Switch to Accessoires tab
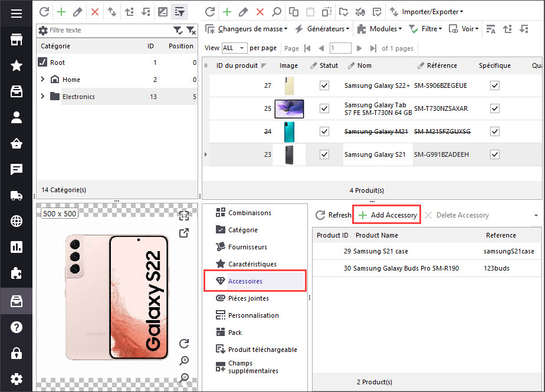 click(x=255, y=281)
